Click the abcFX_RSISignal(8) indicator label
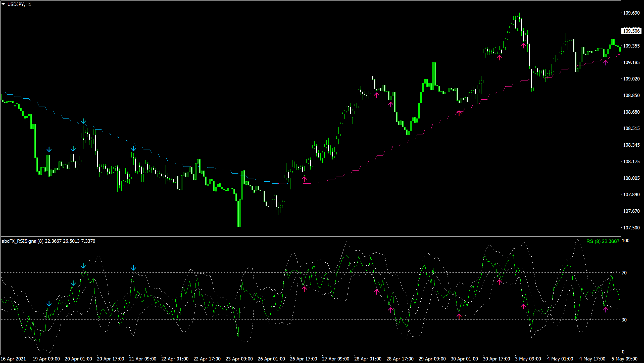 point(23,241)
